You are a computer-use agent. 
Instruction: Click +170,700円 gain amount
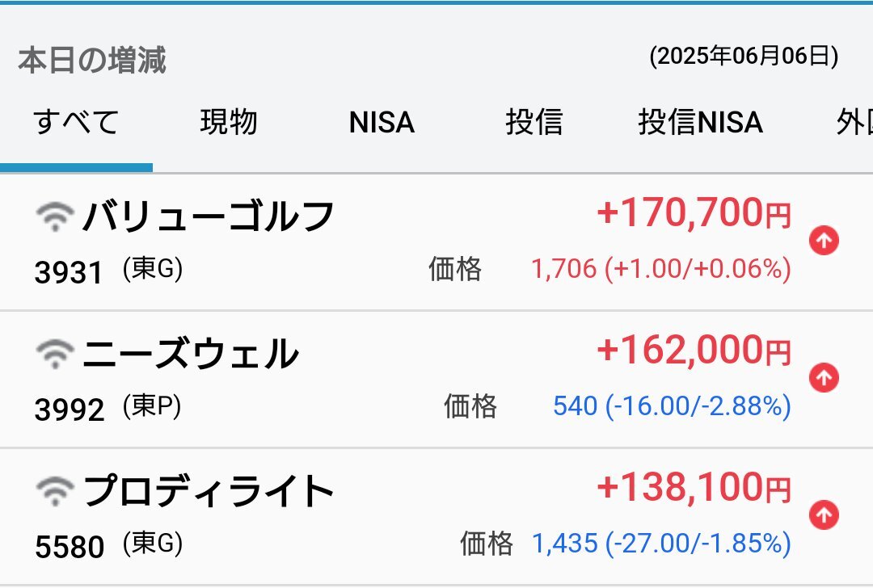(694, 213)
